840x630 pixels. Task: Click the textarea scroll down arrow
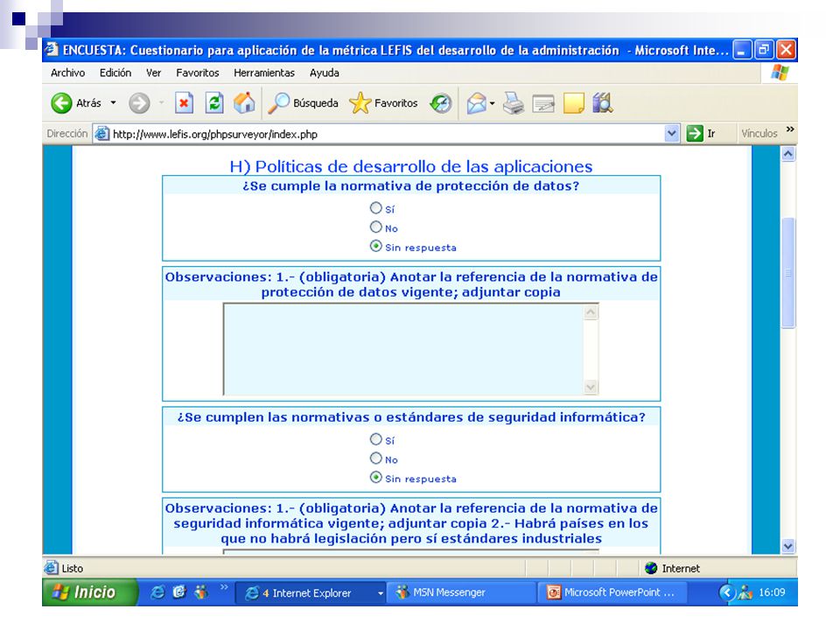(x=591, y=387)
